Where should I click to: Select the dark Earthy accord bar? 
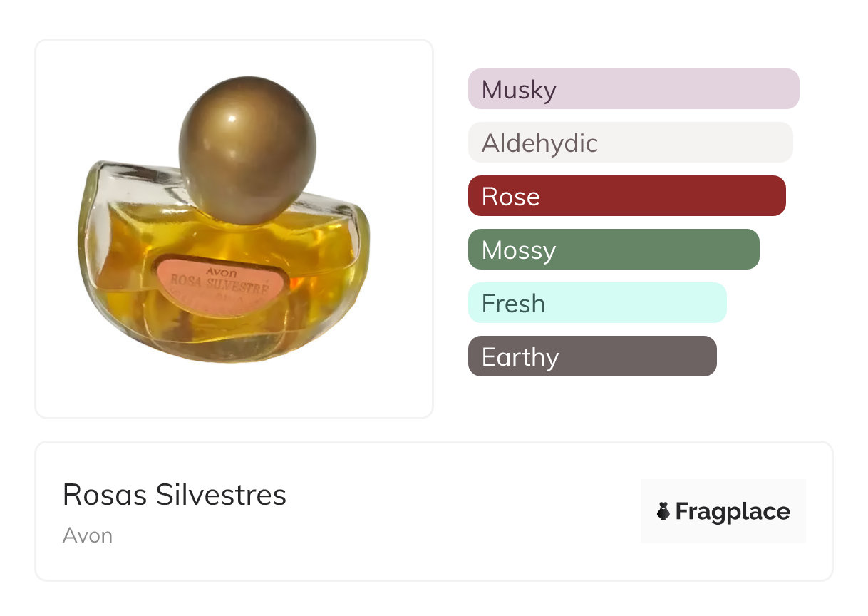tap(591, 356)
